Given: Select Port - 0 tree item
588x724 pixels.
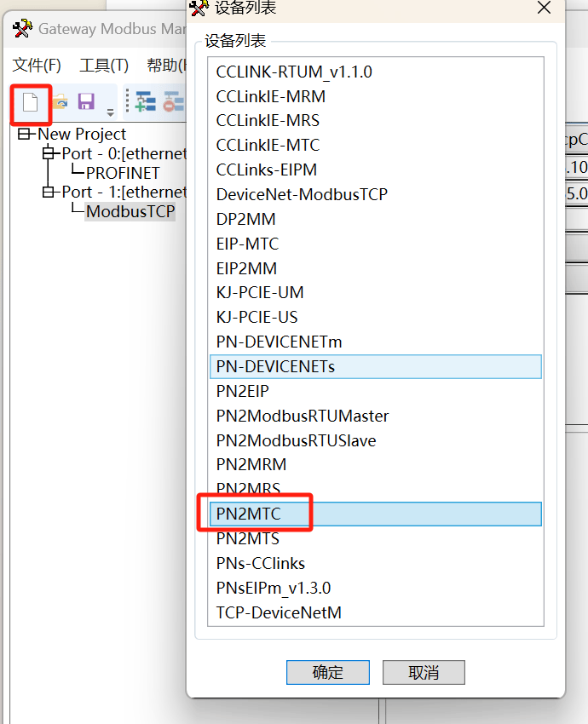Looking at the screenshot, I should pos(124,153).
